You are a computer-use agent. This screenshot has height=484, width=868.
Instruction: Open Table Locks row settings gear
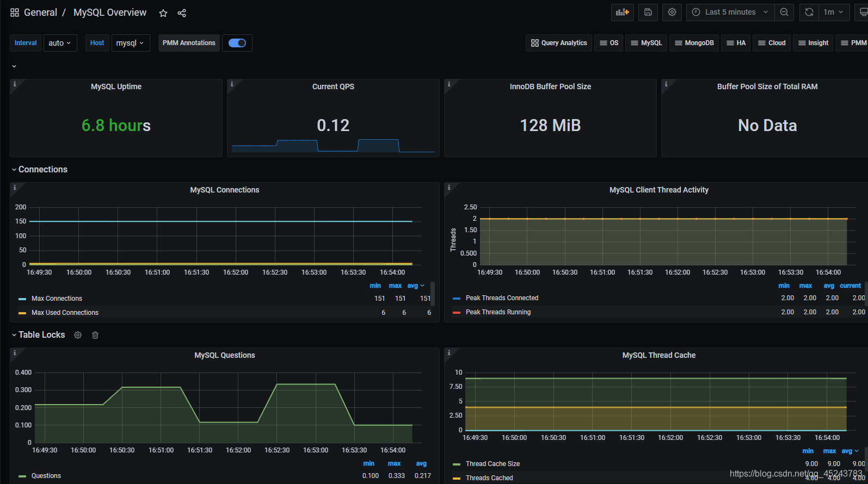point(78,335)
